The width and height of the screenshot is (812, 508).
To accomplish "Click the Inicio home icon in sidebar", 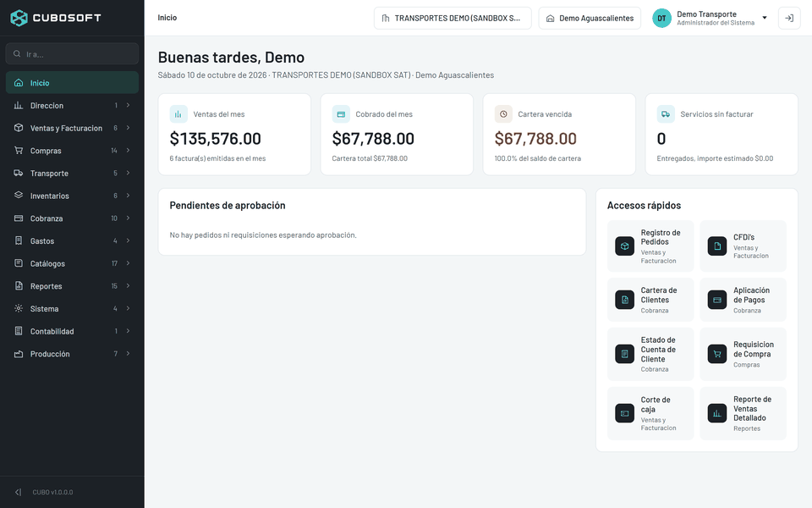I will pyautogui.click(x=19, y=83).
